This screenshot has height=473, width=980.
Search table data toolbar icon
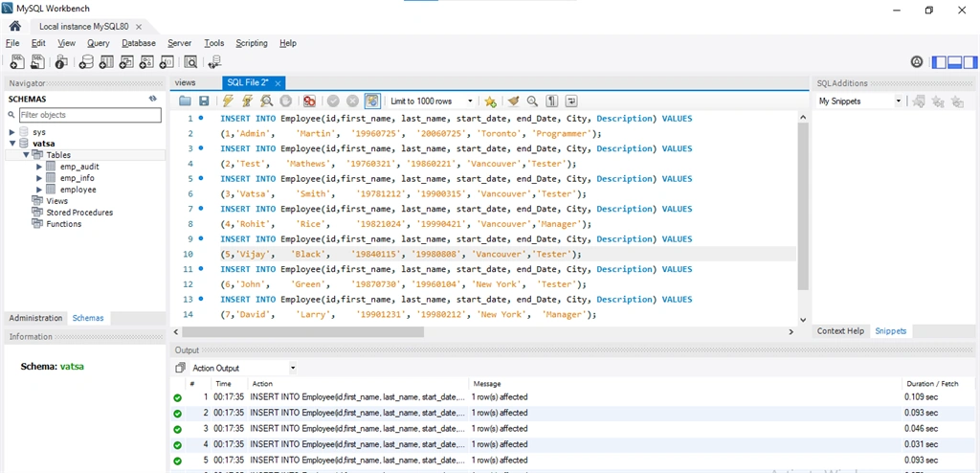tap(190, 61)
